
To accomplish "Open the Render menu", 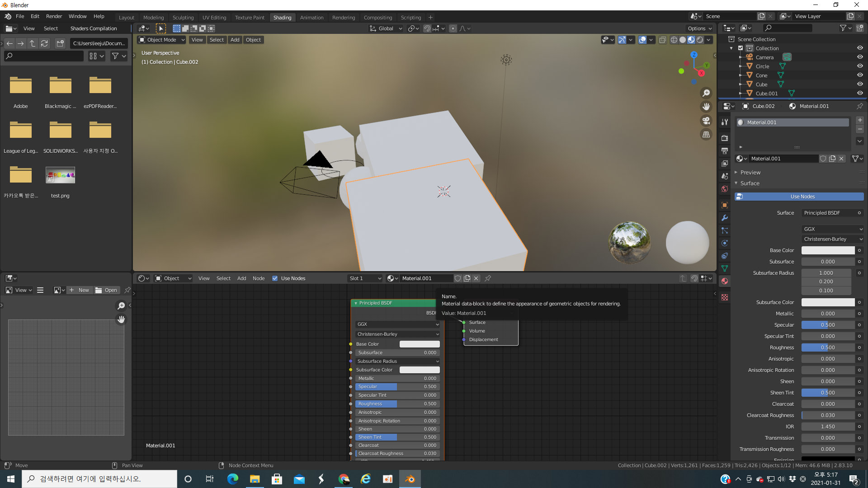I will (x=54, y=16).
